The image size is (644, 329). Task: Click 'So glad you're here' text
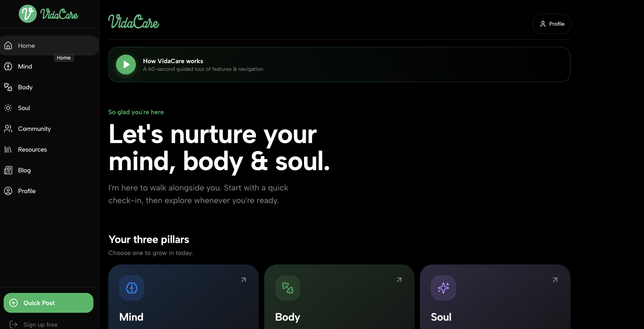(136, 112)
